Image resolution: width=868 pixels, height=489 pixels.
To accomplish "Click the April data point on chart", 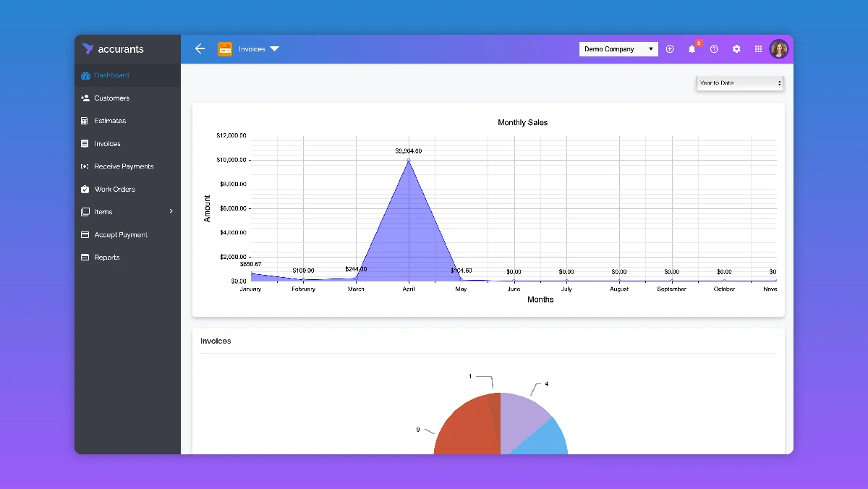I will [x=409, y=160].
